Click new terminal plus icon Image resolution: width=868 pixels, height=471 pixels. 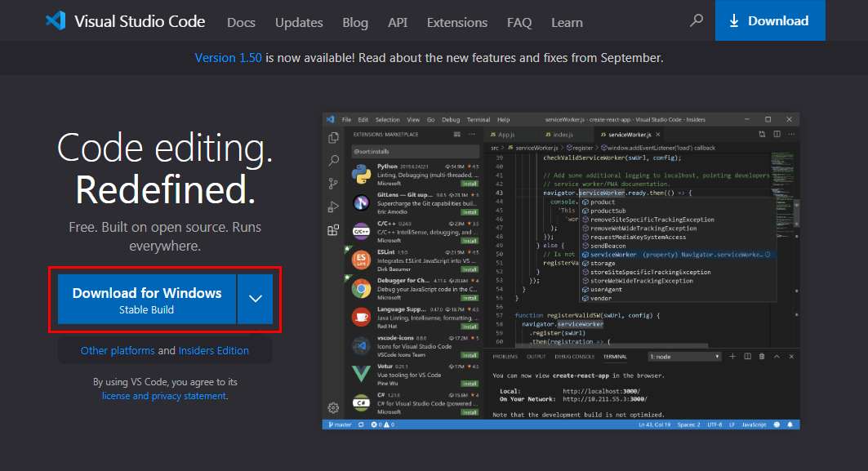click(732, 357)
